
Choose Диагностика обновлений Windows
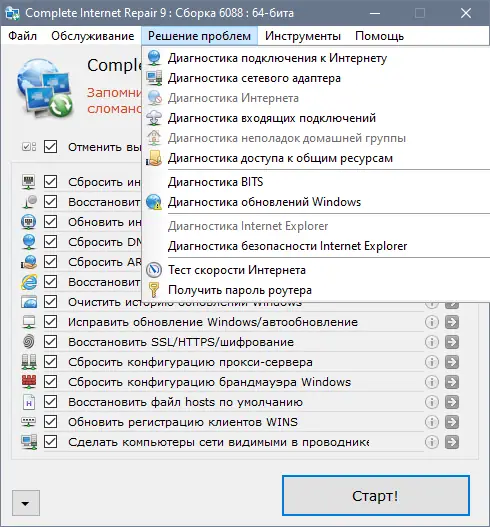316,202
